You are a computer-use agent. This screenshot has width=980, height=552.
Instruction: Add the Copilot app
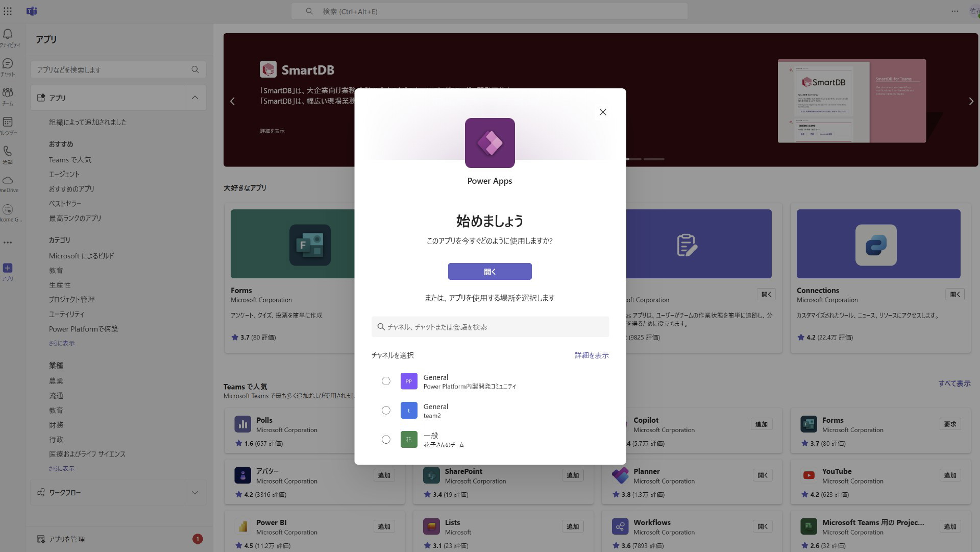762,424
